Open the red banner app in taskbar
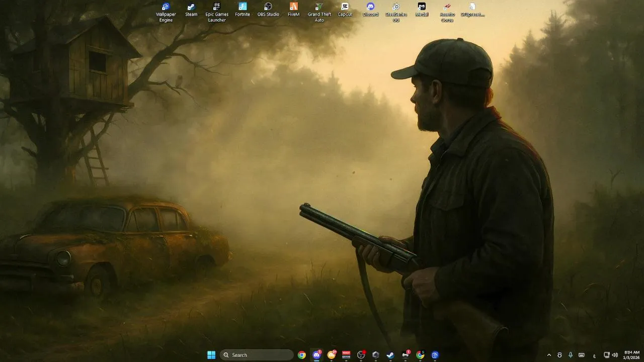Image resolution: width=644 pixels, height=362 pixels. coord(346,355)
